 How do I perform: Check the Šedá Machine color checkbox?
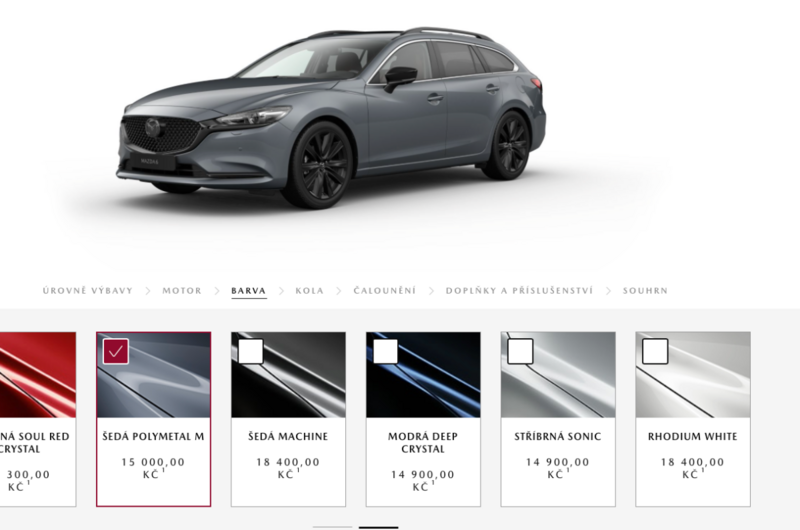(251, 351)
